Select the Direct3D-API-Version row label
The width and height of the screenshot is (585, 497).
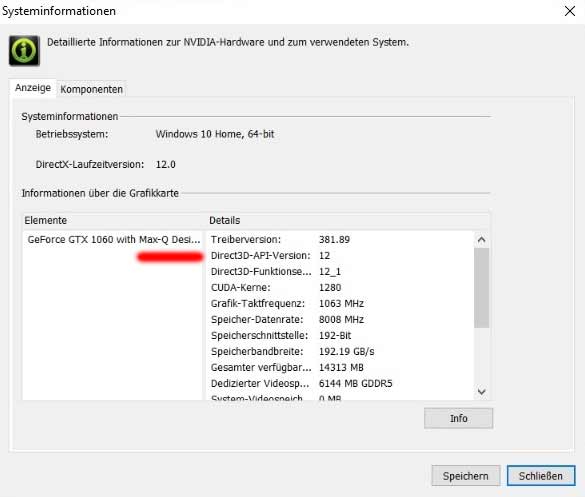(260, 256)
